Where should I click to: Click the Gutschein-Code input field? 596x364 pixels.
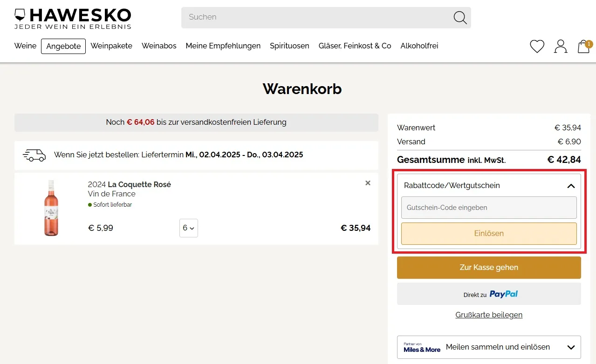click(488, 208)
